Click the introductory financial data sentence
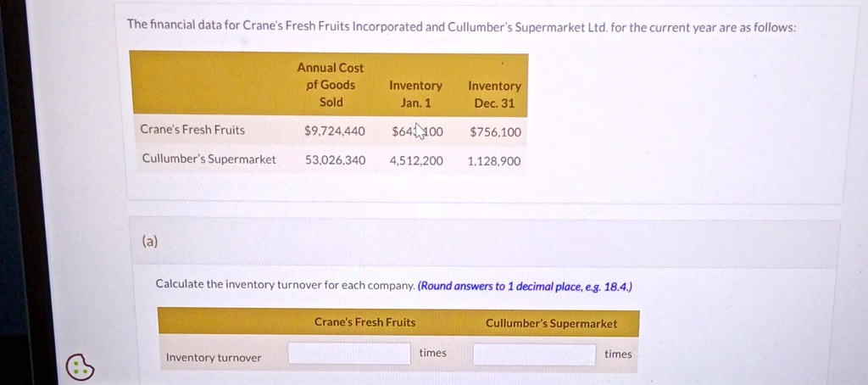Image resolution: width=868 pixels, height=385 pixels. tap(462, 25)
